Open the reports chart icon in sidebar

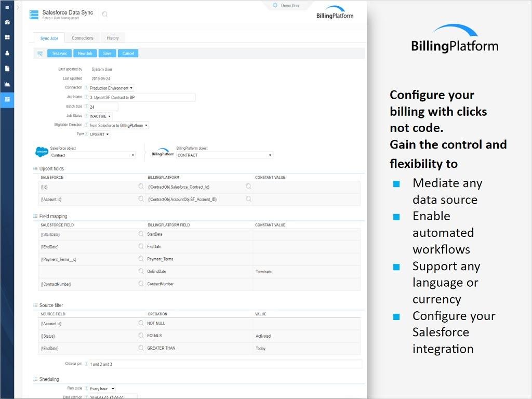[7, 84]
